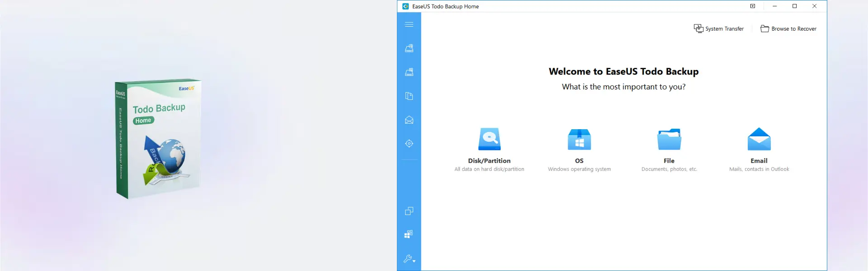Click the OS label
The height and width of the screenshot is (271, 868).
[579, 161]
